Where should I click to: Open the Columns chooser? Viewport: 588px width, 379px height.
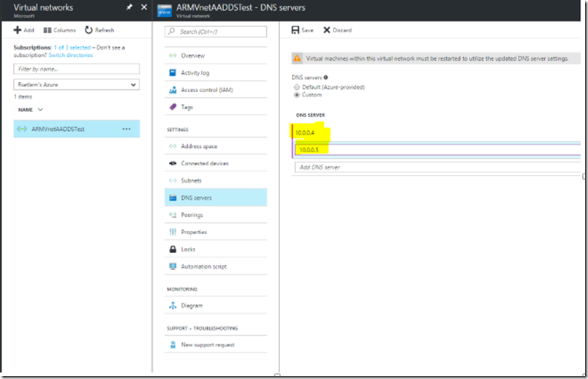pos(59,30)
